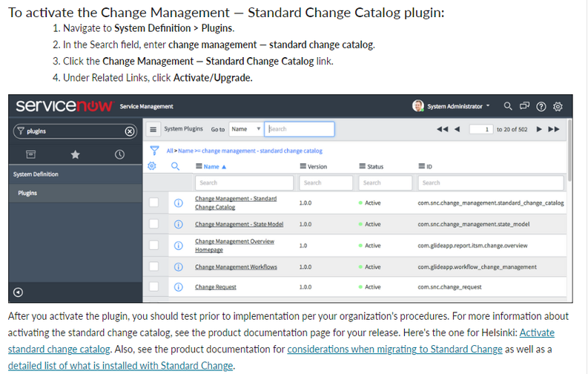Collapse the navigator with the arrow icon
Image resolution: width=588 pixels, height=374 pixels.
[18, 292]
